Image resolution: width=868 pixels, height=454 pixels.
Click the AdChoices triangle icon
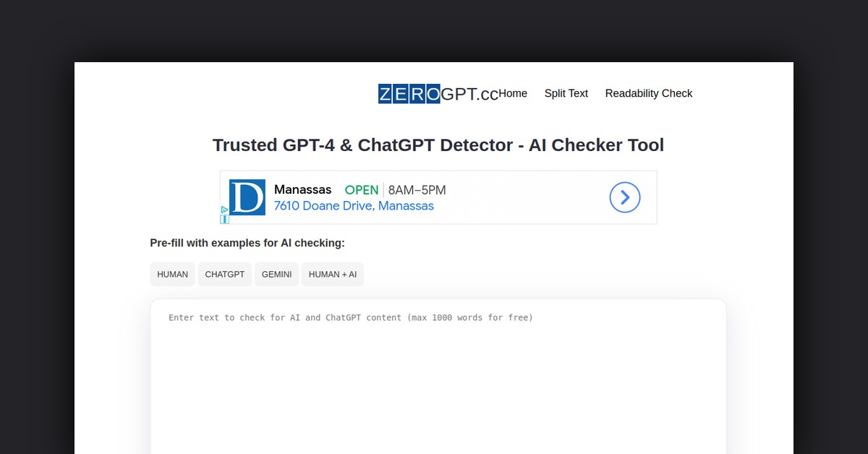[x=224, y=210]
